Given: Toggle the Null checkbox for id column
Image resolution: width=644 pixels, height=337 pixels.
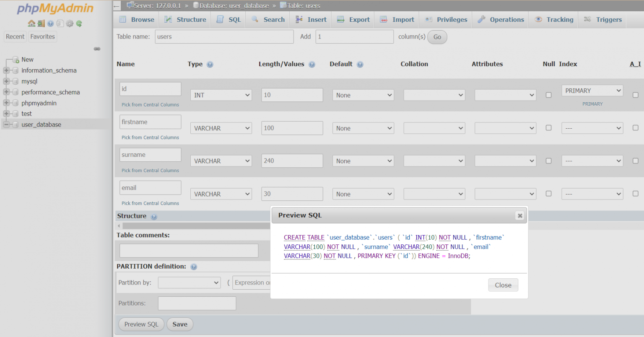Looking at the screenshot, I should (548, 95).
